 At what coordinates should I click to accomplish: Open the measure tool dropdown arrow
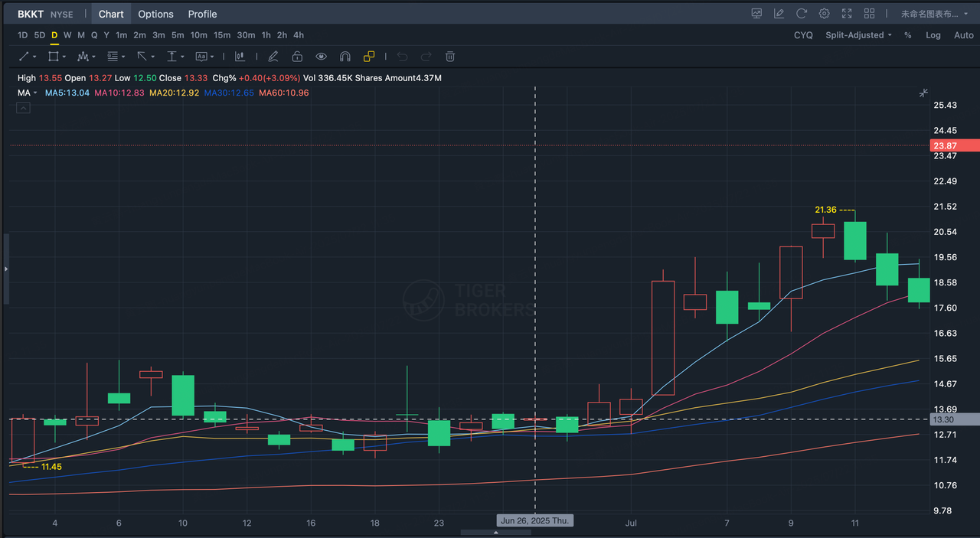click(182, 57)
